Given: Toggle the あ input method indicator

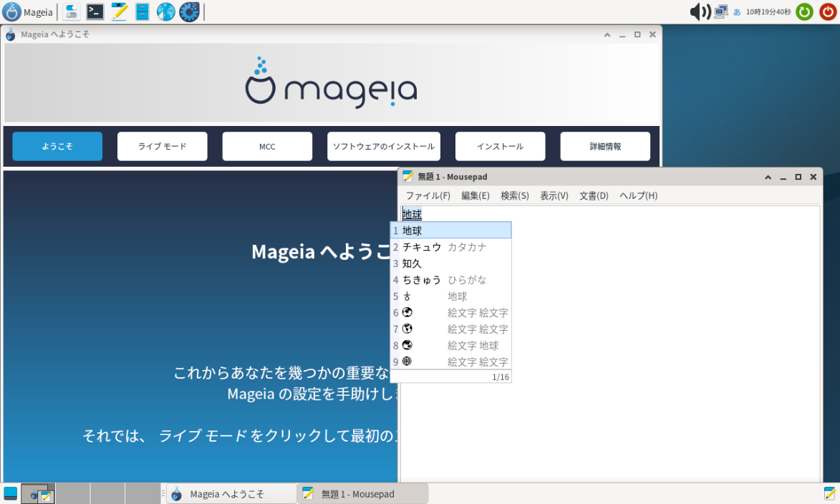Looking at the screenshot, I should [x=737, y=12].
